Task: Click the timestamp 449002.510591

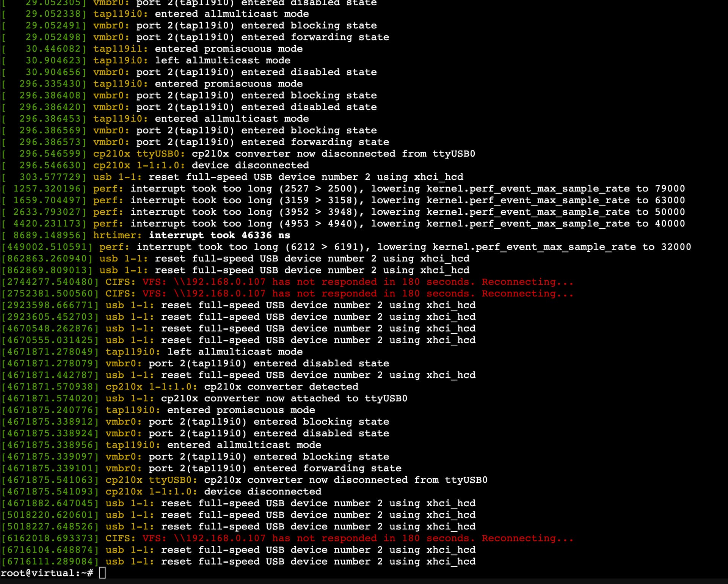Action: (x=47, y=247)
